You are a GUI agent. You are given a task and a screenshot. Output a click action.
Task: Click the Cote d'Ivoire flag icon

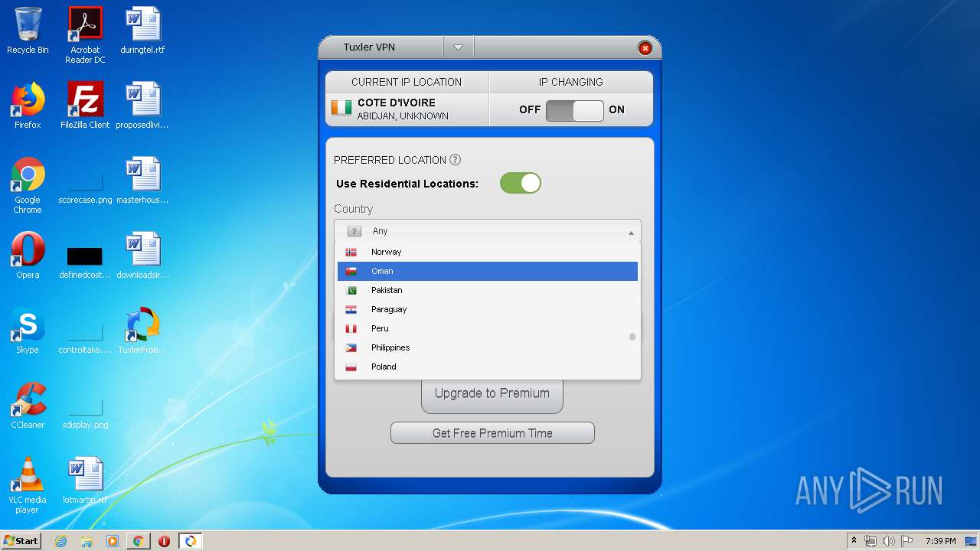coord(341,108)
